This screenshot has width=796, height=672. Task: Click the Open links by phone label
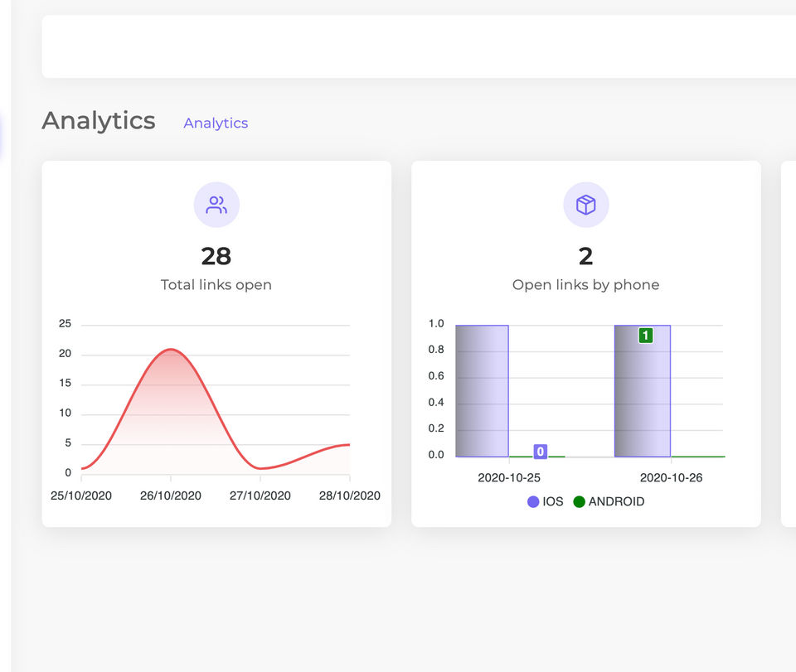pos(586,285)
